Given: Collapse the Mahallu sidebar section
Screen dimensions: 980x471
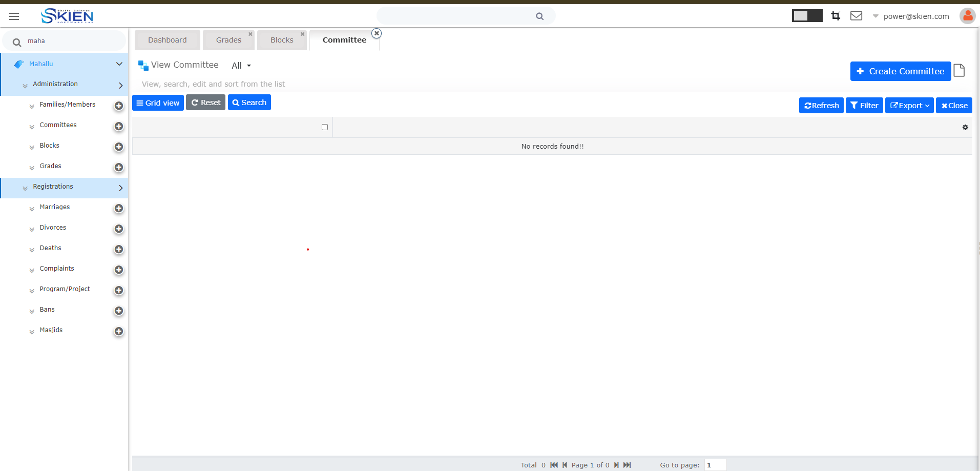Looking at the screenshot, I should pyautogui.click(x=119, y=64).
